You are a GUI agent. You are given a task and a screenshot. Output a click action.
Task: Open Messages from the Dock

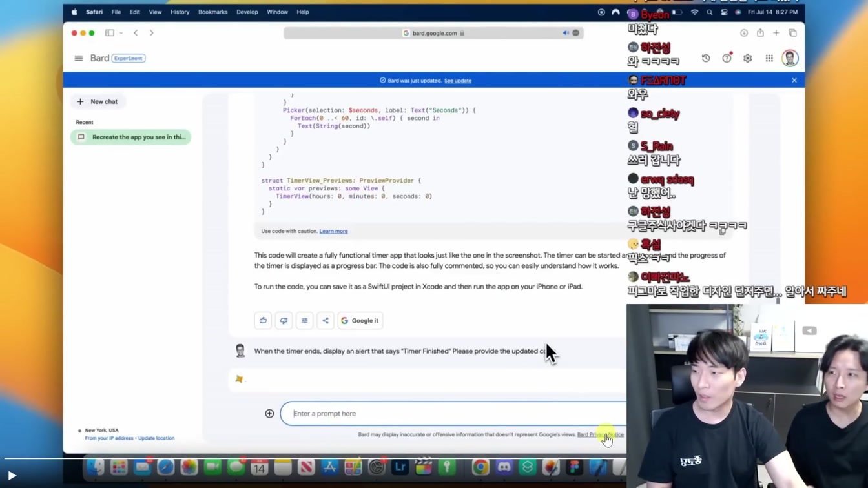[x=236, y=467]
